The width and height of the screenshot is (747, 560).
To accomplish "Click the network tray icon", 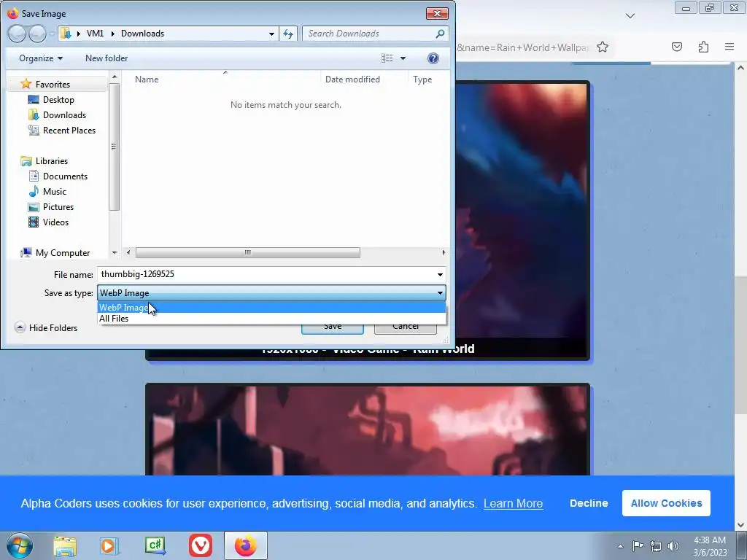I will (656, 546).
